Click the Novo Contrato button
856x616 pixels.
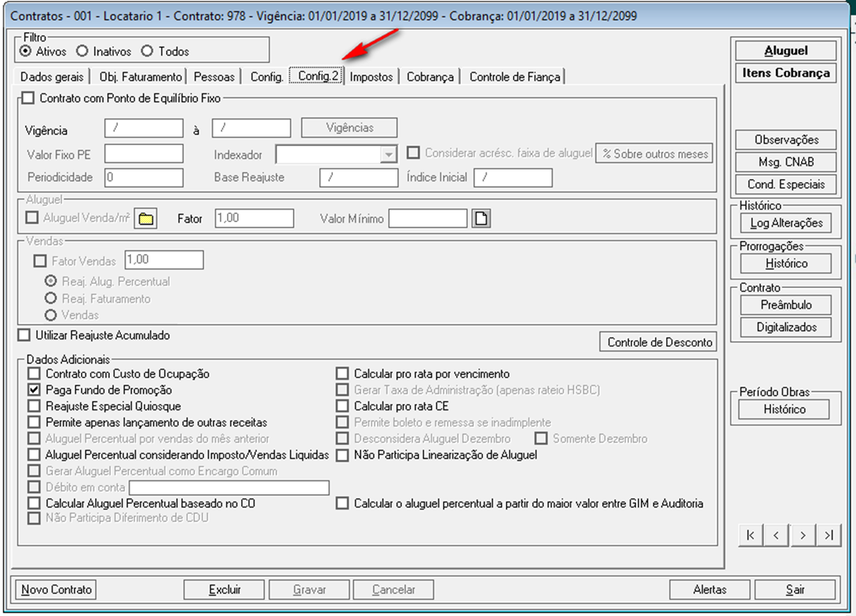[56, 590]
